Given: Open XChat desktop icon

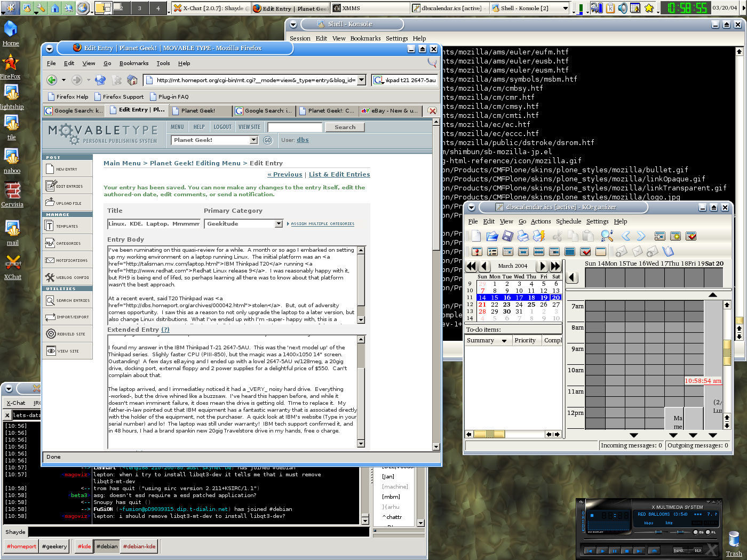Looking at the screenshot, I should pos(13,267).
